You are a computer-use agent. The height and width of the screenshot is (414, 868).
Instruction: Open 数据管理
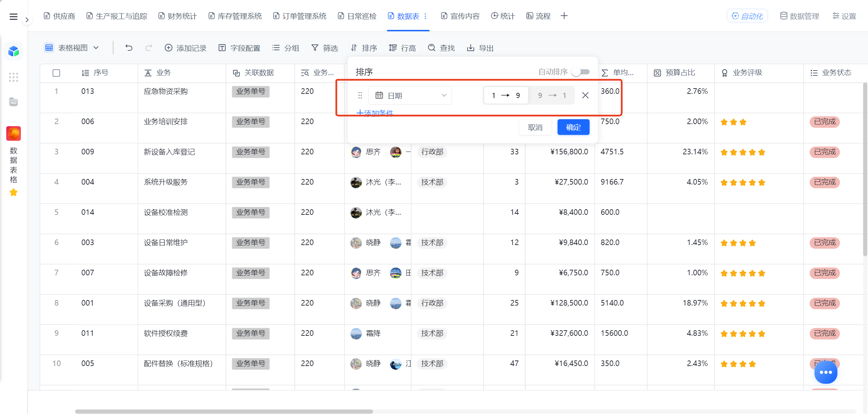click(x=800, y=16)
